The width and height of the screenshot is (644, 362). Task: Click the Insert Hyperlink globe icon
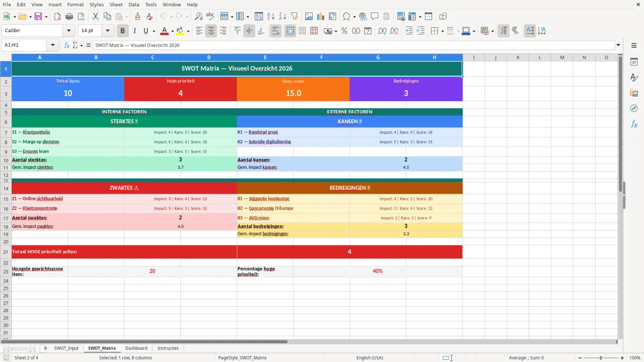(x=363, y=17)
